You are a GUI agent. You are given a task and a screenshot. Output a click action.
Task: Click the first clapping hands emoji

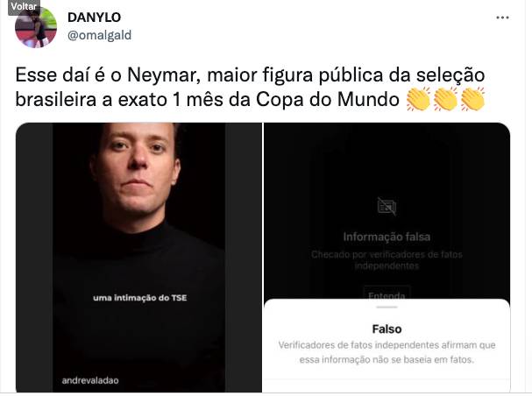tap(418, 99)
